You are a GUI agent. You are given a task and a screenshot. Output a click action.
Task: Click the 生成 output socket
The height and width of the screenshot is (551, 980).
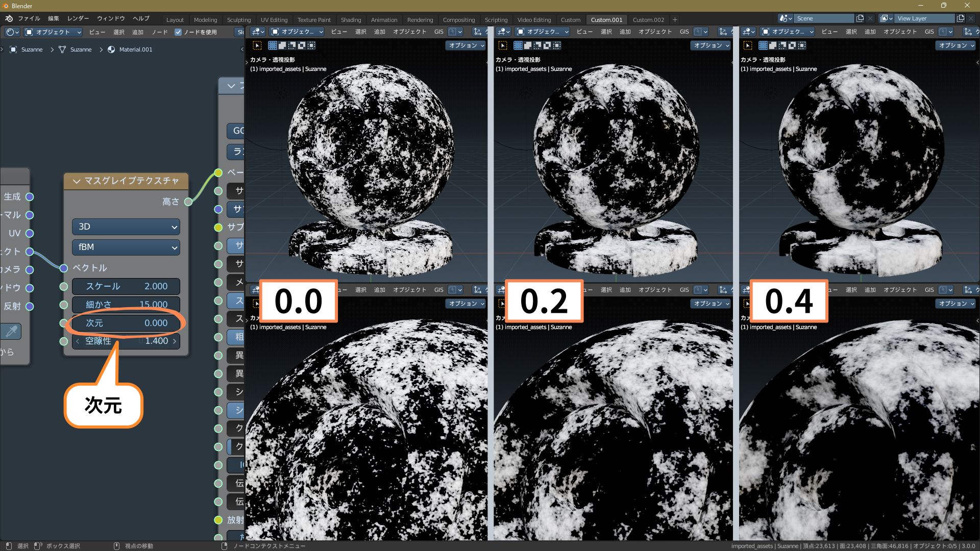tap(30, 197)
